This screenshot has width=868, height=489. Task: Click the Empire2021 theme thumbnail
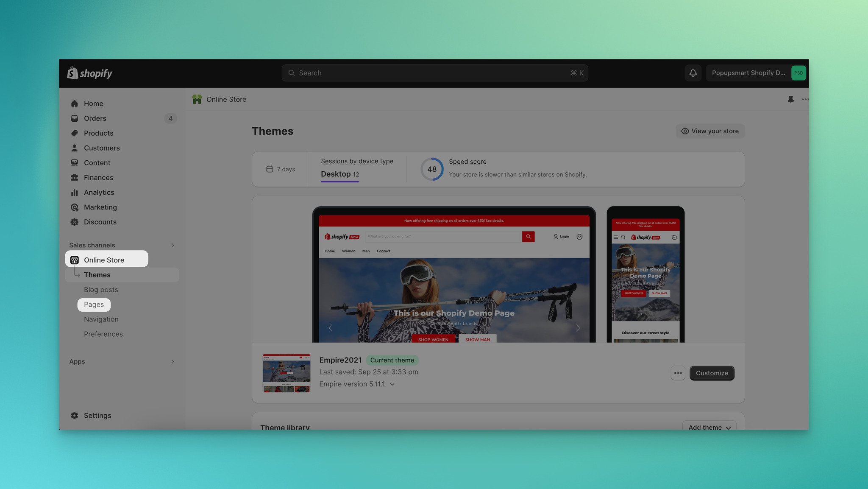click(x=287, y=373)
